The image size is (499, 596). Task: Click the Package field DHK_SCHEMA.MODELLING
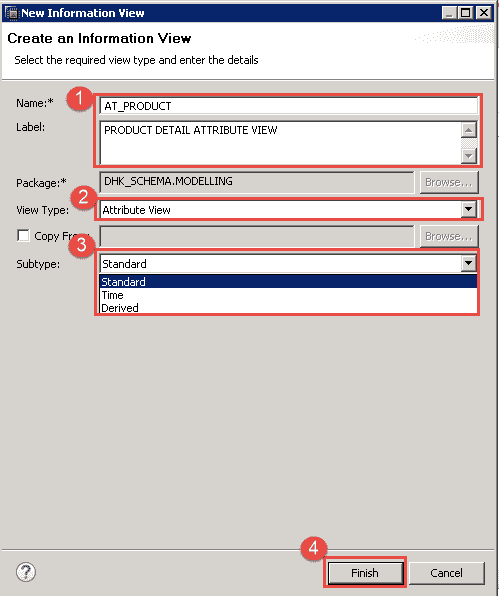(x=257, y=182)
